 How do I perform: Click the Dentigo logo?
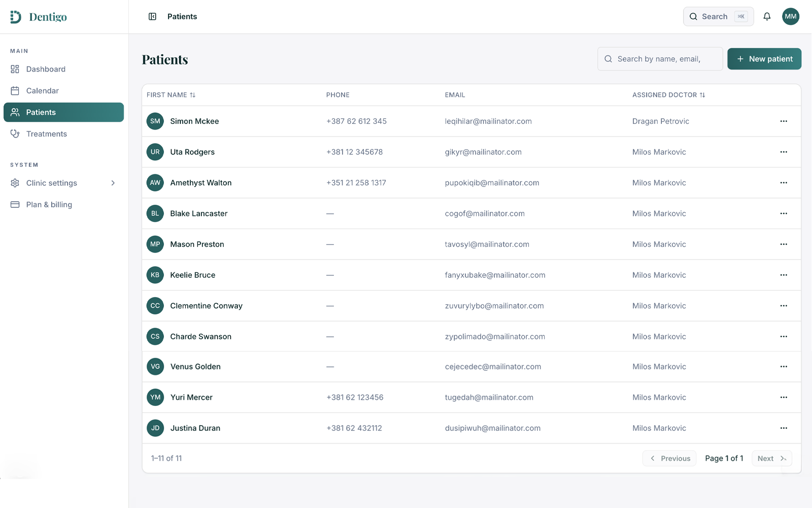pyautogui.click(x=39, y=17)
